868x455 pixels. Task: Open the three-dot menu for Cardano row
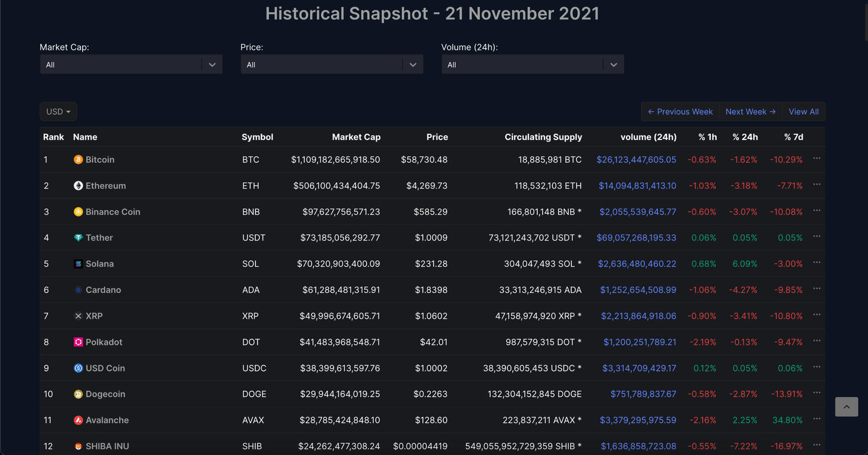pyautogui.click(x=816, y=289)
